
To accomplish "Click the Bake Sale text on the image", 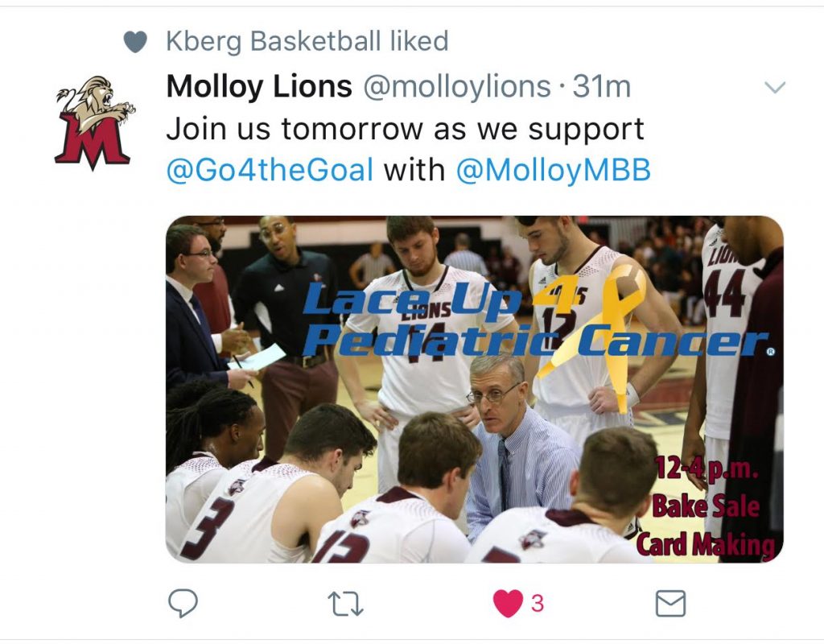I will (706, 507).
